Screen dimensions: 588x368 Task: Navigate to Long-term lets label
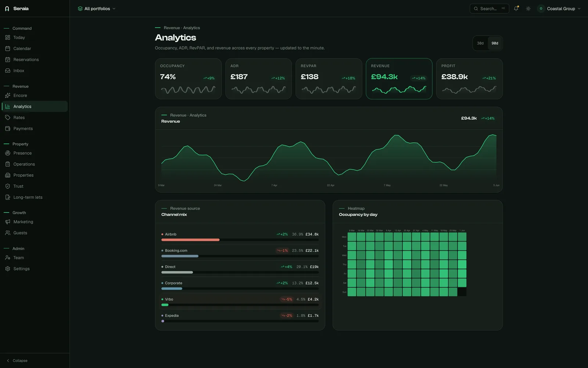point(28,197)
